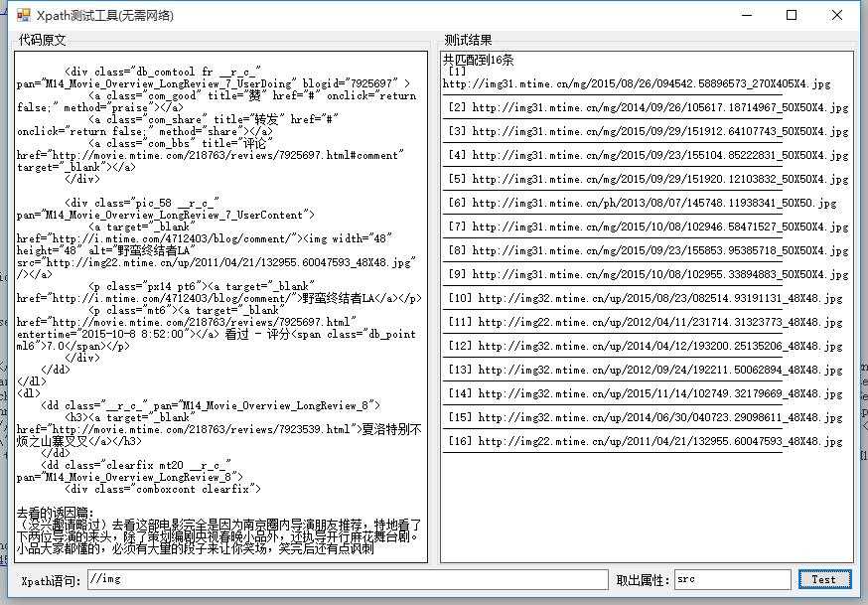Click the 取出属性 label
The height and width of the screenshot is (605, 868).
click(x=643, y=580)
